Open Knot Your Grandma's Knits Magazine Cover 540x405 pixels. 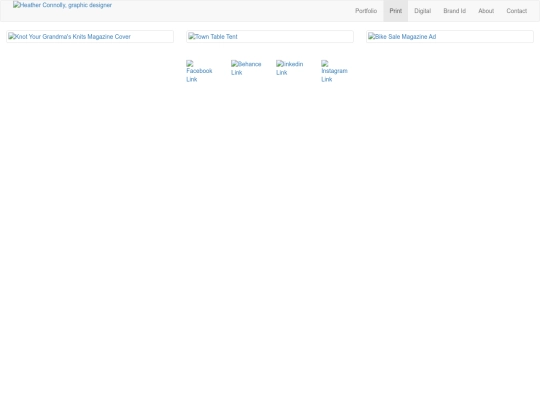pos(90,37)
